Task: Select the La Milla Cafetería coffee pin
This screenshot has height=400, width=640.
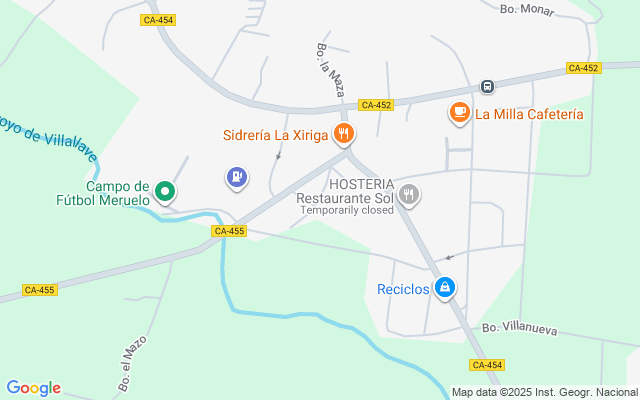Action: (x=460, y=113)
